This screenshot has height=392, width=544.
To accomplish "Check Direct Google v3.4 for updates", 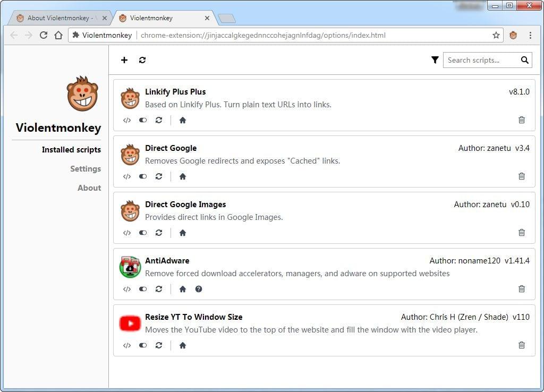I will click(159, 176).
